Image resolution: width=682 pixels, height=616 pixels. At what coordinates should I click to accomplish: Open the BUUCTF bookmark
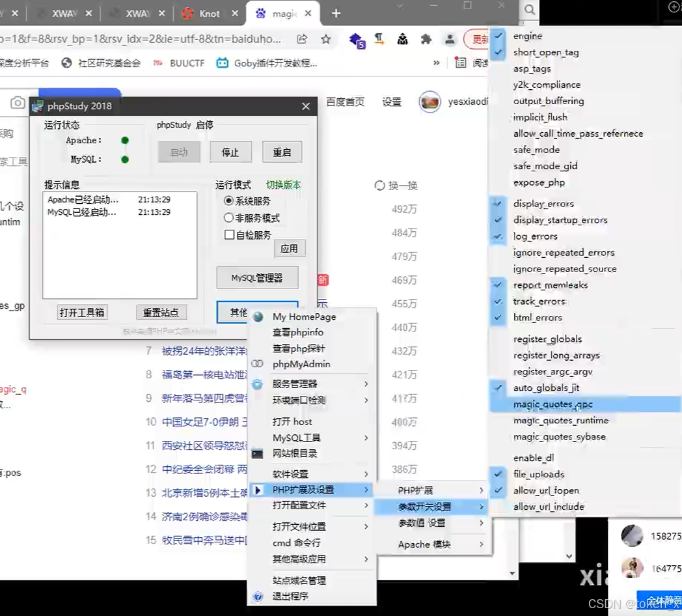tap(179, 63)
